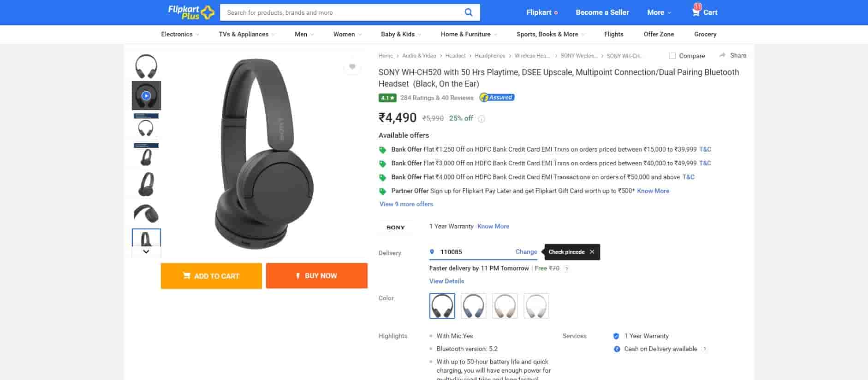Click the search magnifier icon

[x=468, y=12]
